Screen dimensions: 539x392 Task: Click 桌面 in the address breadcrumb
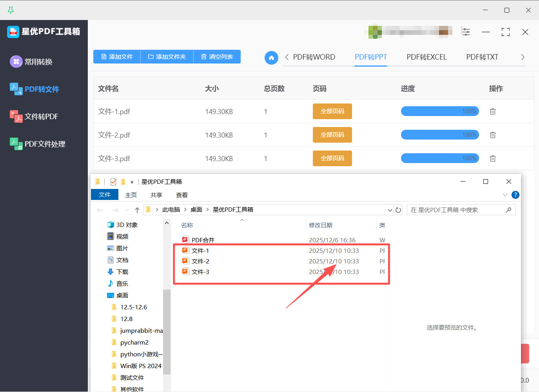pos(196,210)
